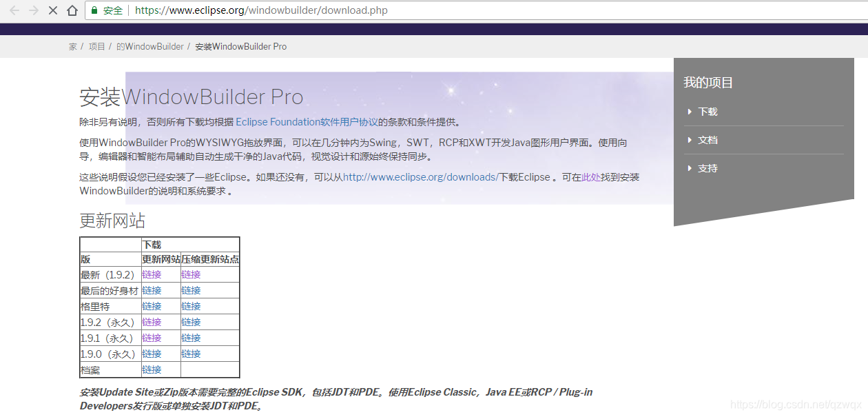Open 压缩更新站点 link for 格里特

click(x=191, y=307)
